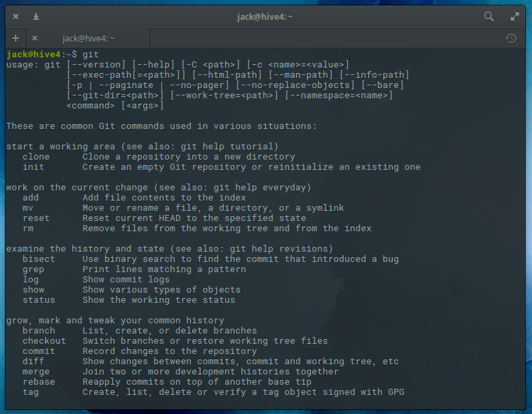The width and height of the screenshot is (532, 414).
Task: Click the '[--bare]' option text
Action: coord(383,85)
